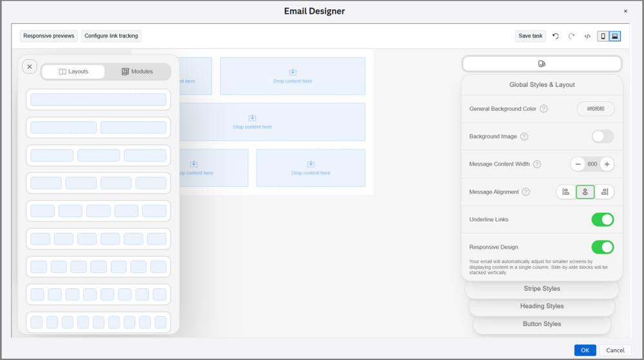Click the Save task button
Screen dimensions: 644x360
531,35
